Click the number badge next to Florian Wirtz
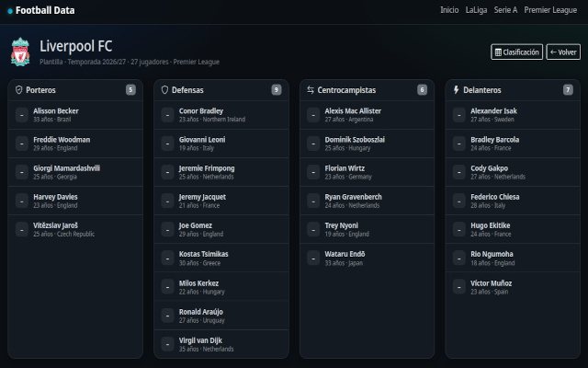 (x=313, y=172)
